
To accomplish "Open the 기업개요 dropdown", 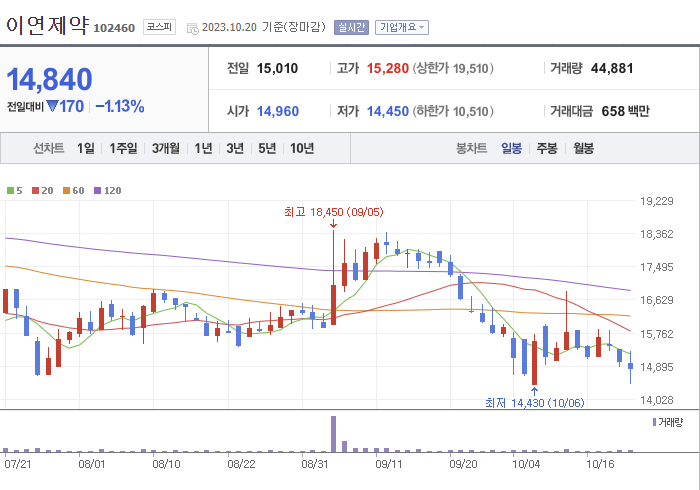I will [x=402, y=27].
